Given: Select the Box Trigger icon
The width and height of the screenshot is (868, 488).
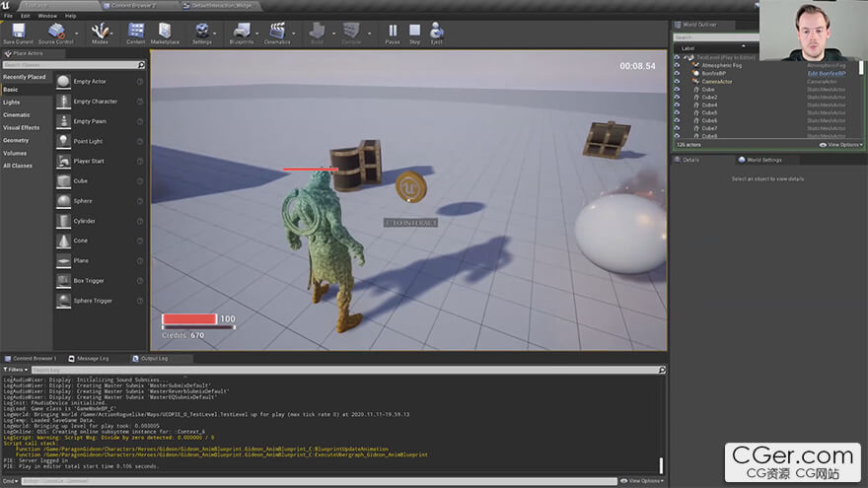Looking at the screenshot, I should [x=64, y=281].
